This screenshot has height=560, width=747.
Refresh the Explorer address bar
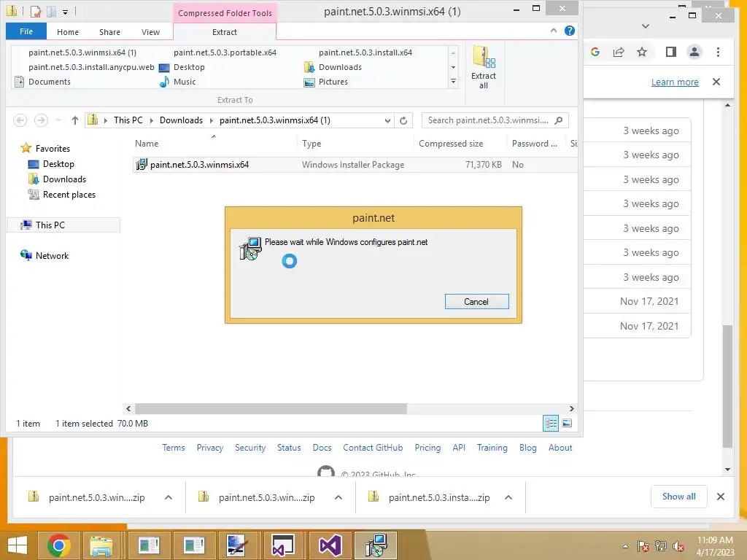(403, 120)
